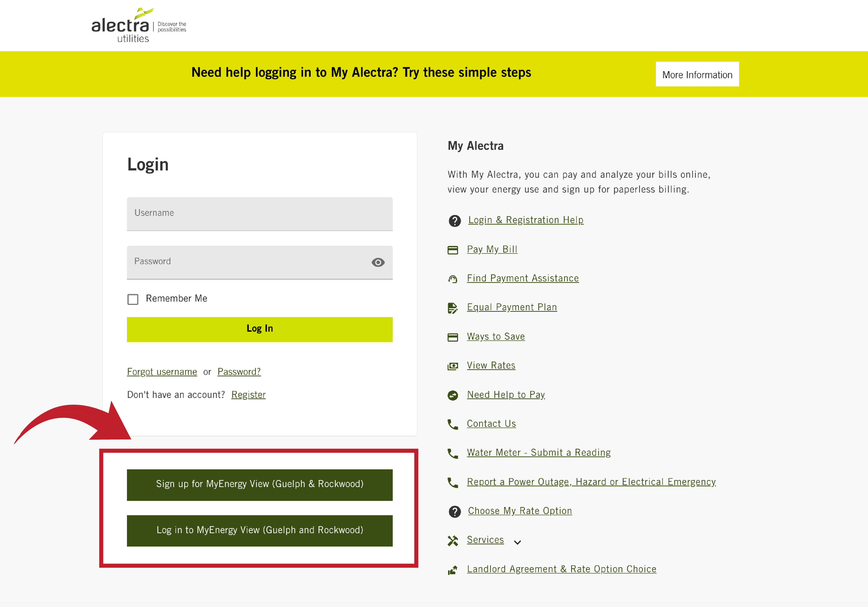Open the Pay My Bill link
Screen dimensions: 868x607
(x=492, y=249)
